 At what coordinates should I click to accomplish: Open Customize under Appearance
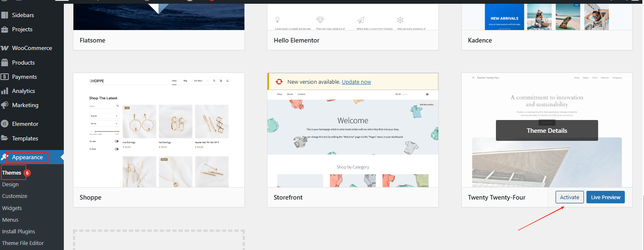click(15, 196)
